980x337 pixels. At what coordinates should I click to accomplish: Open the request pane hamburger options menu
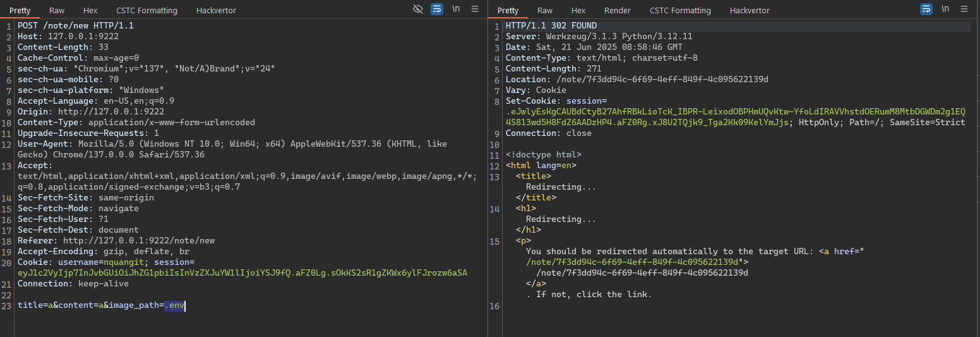(x=475, y=9)
